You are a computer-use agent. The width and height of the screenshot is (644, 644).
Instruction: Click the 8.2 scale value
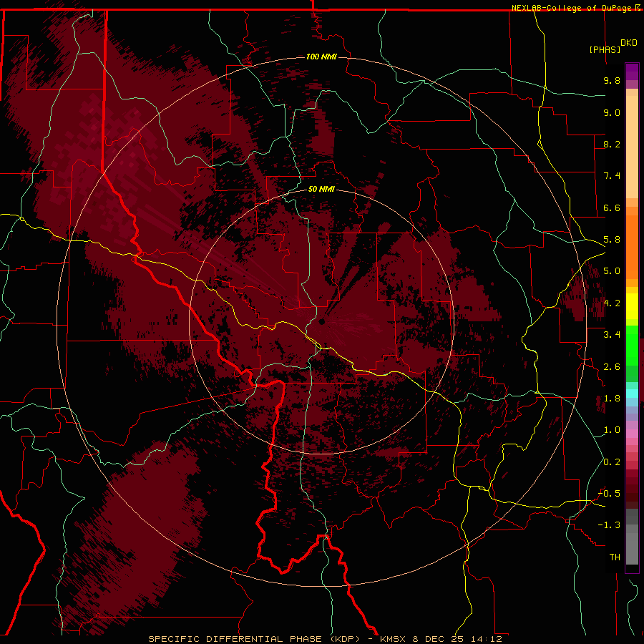click(x=612, y=144)
